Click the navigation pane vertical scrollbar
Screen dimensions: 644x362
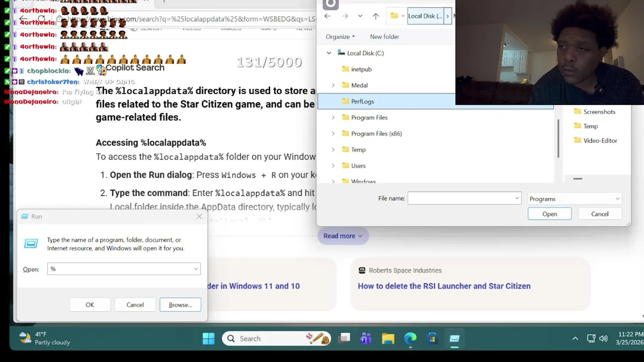tap(558, 140)
